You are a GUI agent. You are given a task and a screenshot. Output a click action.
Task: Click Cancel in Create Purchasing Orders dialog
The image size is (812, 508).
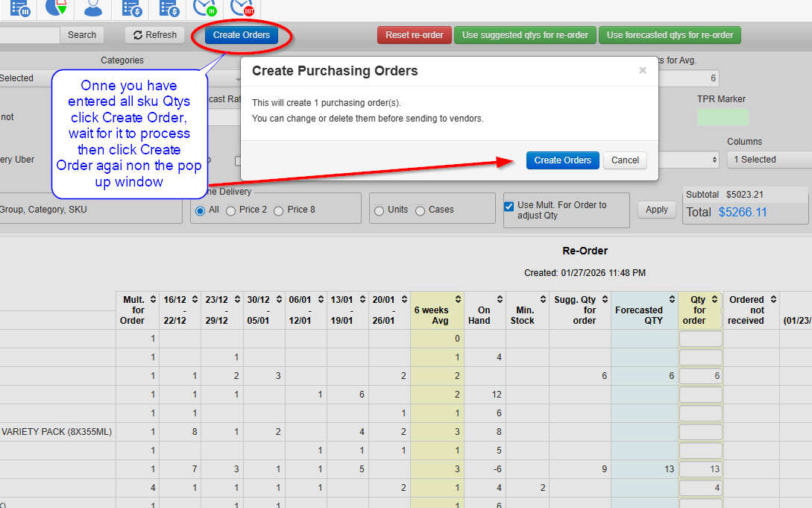625,160
